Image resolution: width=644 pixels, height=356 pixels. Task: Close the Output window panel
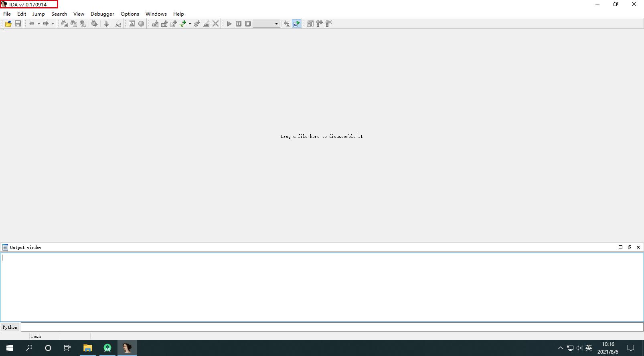[x=638, y=247]
